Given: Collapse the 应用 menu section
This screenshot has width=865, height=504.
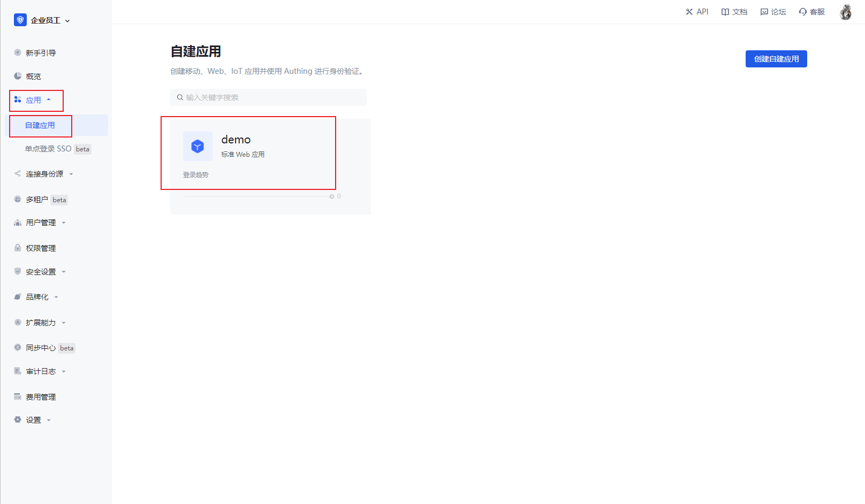Looking at the screenshot, I should (x=36, y=100).
